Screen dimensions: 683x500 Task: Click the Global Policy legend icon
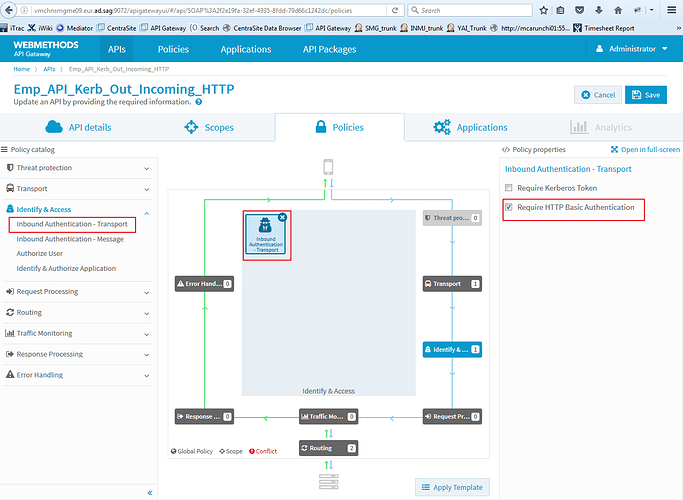click(173, 451)
